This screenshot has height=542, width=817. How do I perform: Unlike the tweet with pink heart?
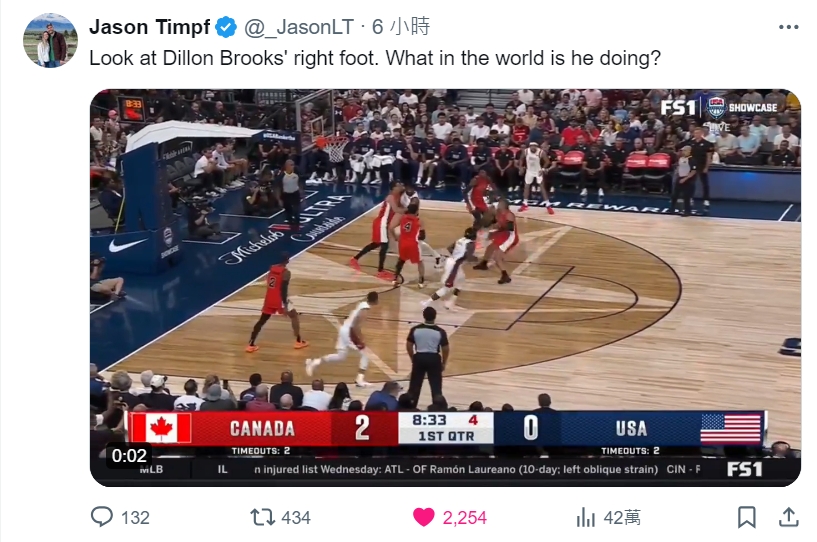pyautogui.click(x=424, y=518)
